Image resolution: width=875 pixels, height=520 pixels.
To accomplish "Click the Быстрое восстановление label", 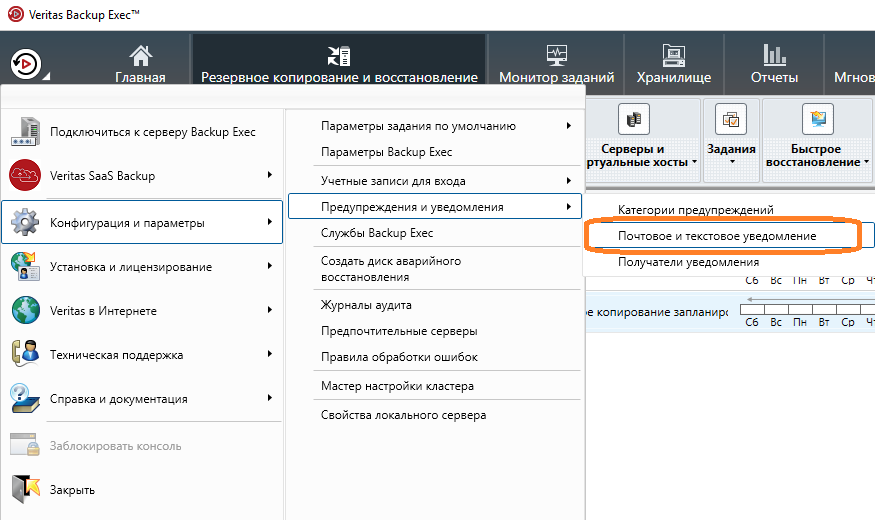I will point(814,156).
